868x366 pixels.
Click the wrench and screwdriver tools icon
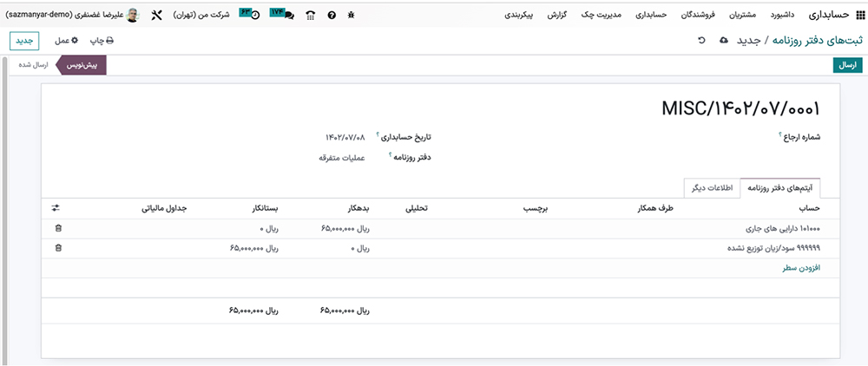(x=157, y=15)
